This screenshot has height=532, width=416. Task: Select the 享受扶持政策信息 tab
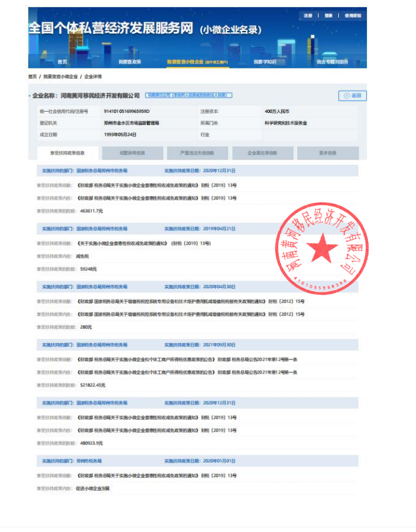(x=67, y=153)
